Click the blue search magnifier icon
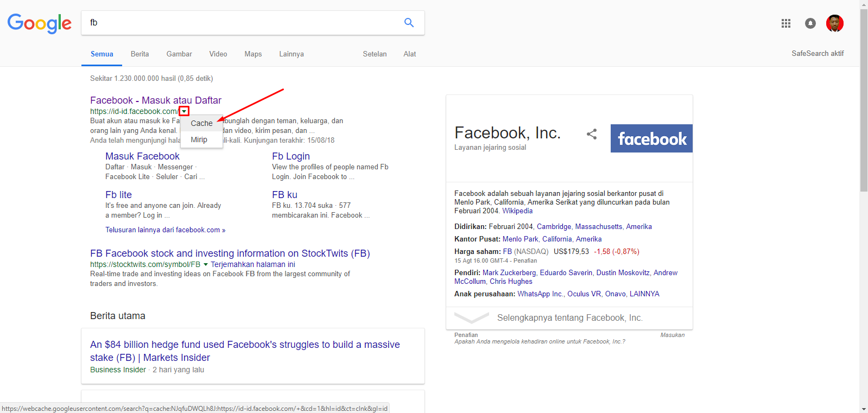 point(409,22)
